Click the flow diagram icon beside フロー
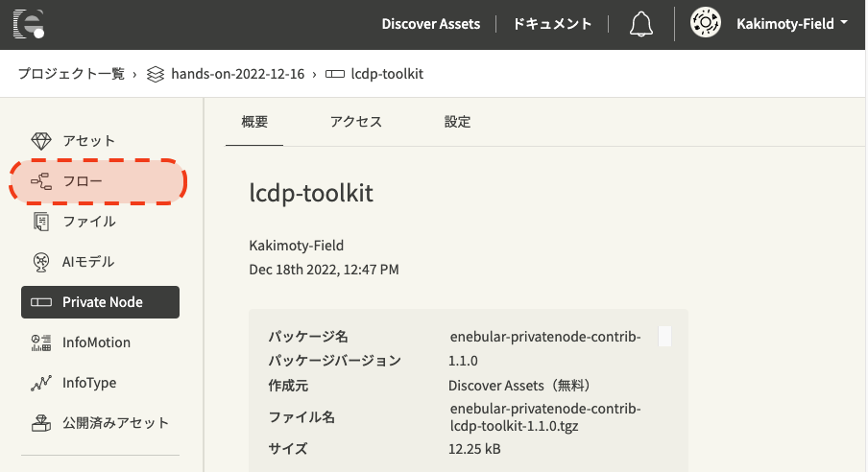Screen dimensions: 868x472 pyautogui.click(x=41, y=181)
